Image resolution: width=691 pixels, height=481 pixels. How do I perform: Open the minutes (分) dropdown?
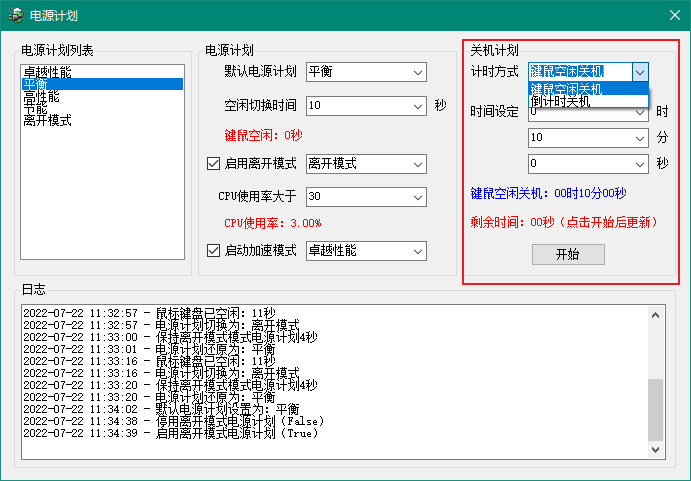588,138
